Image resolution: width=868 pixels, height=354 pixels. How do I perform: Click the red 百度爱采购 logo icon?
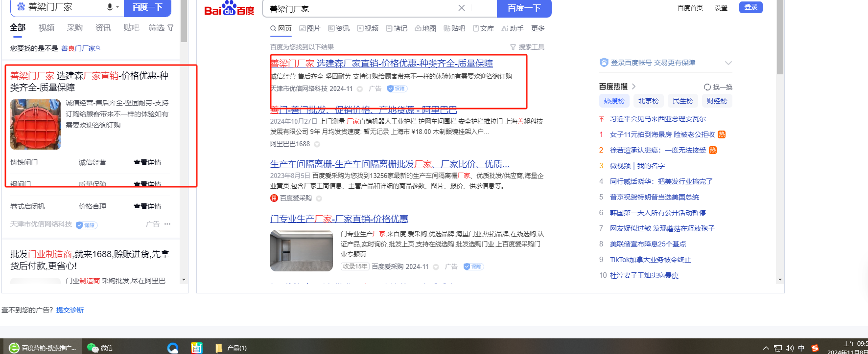[274, 198]
